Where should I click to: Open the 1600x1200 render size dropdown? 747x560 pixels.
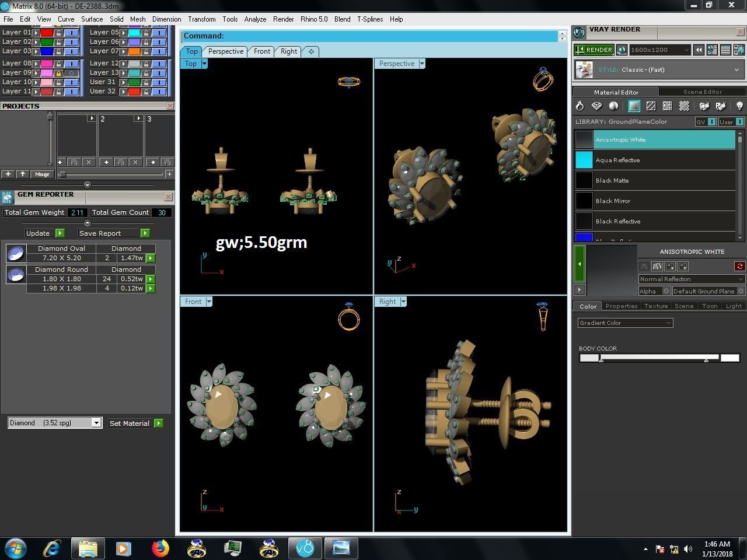tap(659, 50)
